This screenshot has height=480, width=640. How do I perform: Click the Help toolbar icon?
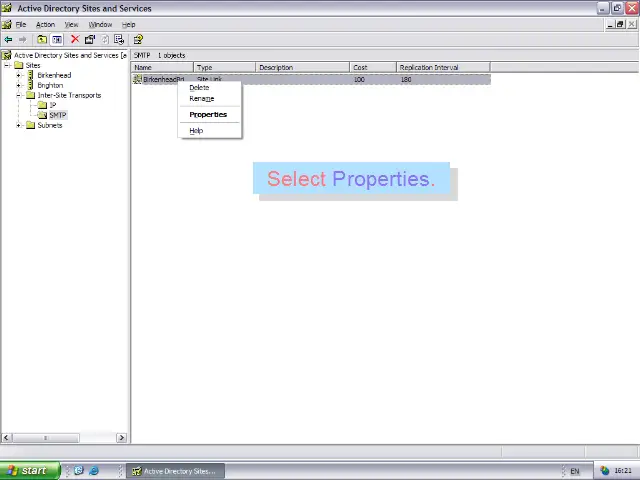point(138,40)
